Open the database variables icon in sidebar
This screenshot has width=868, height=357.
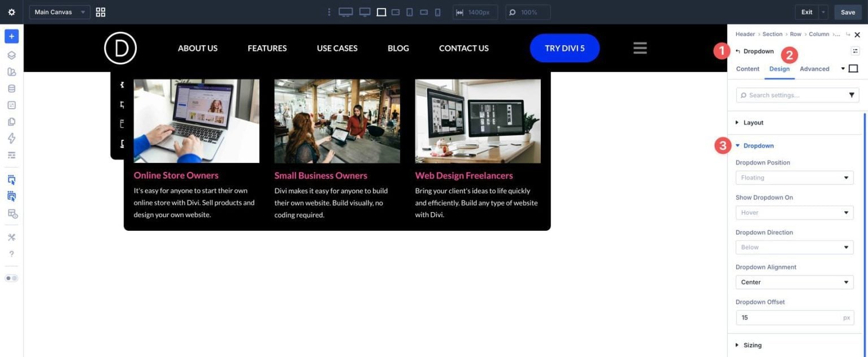click(x=11, y=89)
